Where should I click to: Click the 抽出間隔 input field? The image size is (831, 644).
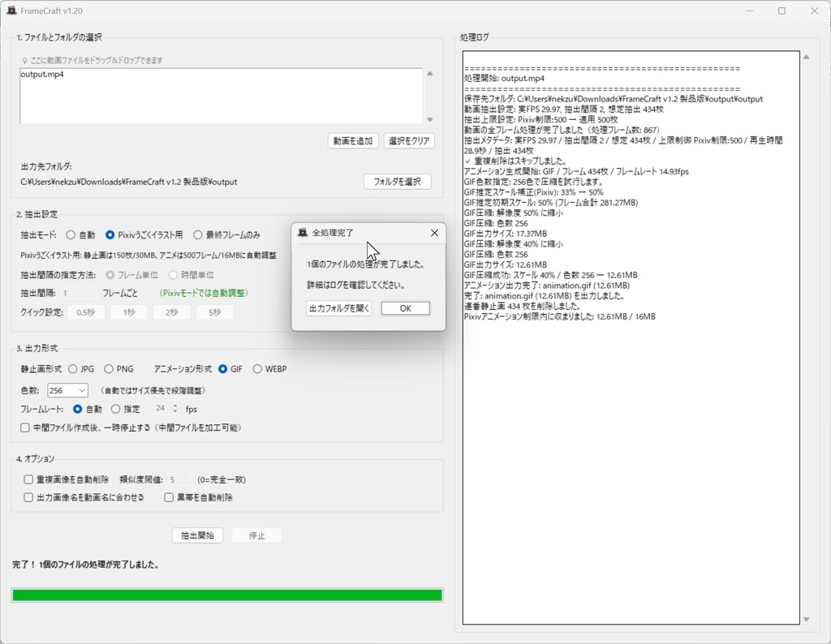pyautogui.click(x=79, y=293)
